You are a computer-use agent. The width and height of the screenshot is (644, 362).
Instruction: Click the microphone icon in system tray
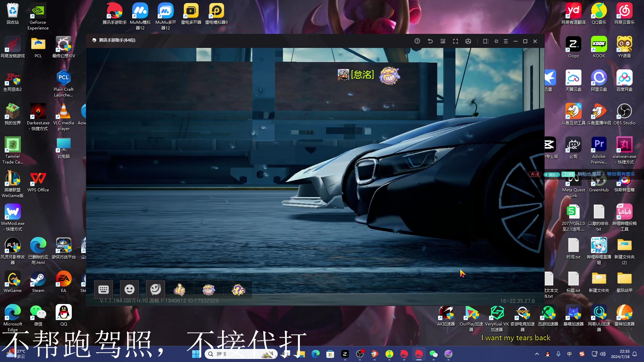(x=558, y=354)
